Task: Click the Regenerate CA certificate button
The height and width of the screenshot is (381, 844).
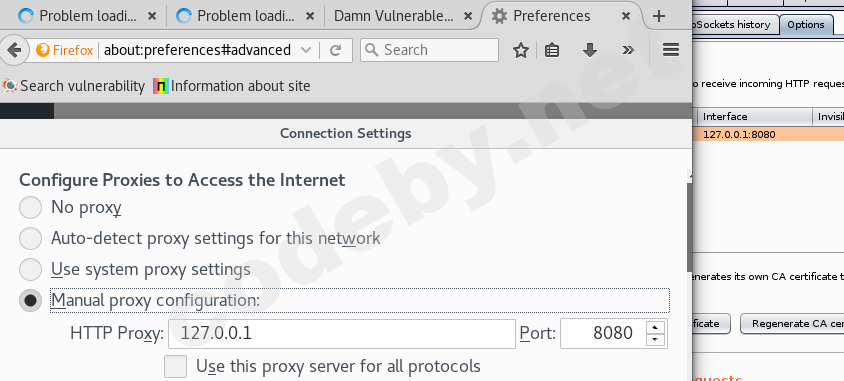Action: click(x=792, y=323)
